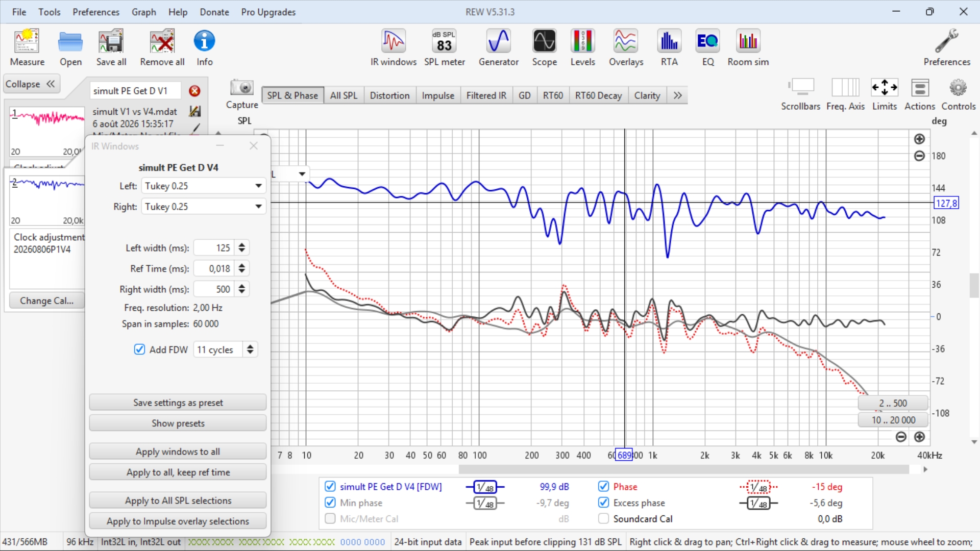The image size is (980, 551).
Task: Show more graph tabs with chevron
Action: tap(677, 95)
